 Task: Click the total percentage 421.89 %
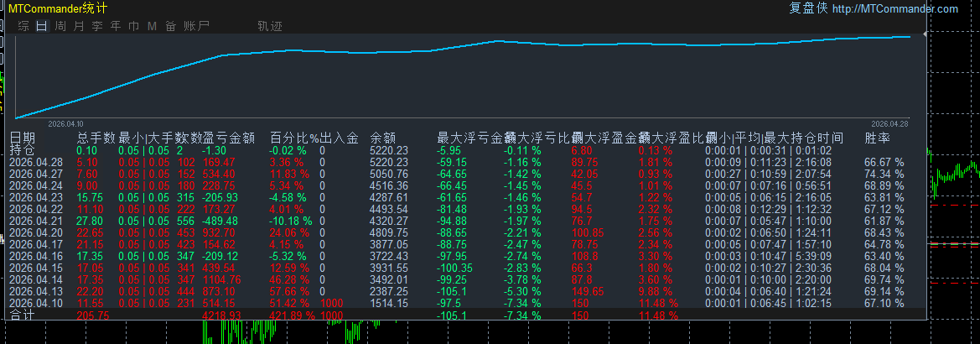(292, 315)
